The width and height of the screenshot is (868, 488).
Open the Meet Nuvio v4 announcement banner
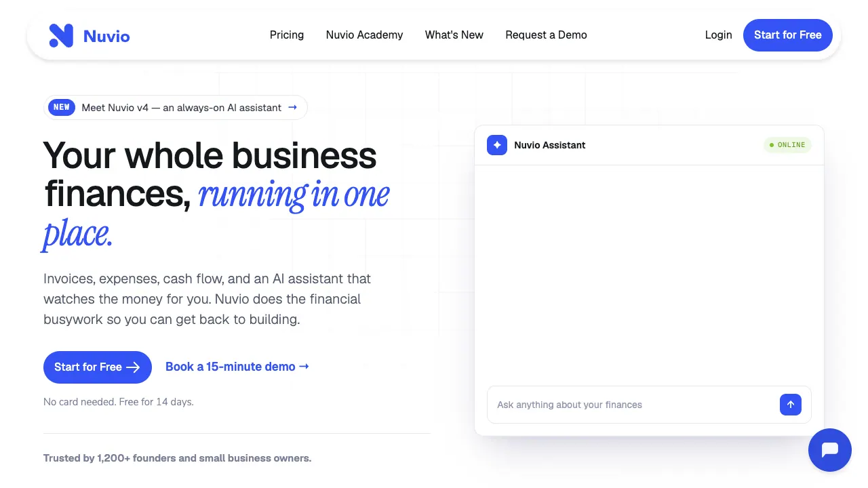176,107
